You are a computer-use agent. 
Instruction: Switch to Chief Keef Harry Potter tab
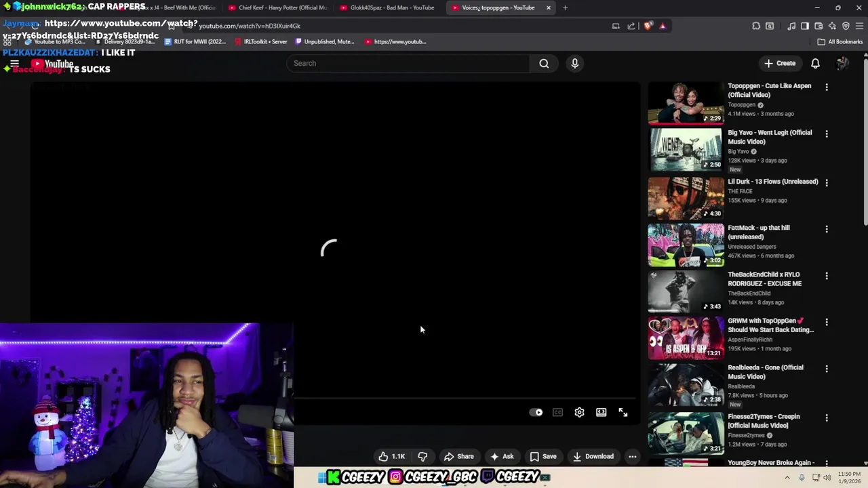click(277, 7)
